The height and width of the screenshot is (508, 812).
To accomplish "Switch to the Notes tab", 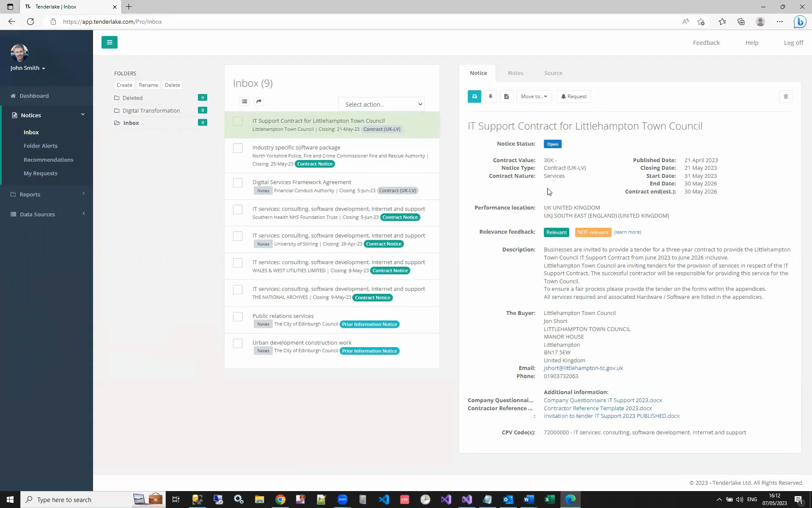I will click(x=515, y=73).
